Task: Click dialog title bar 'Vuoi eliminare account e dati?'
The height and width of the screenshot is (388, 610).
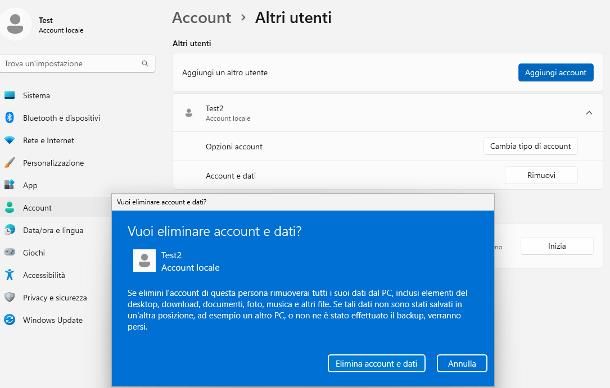Action: pyautogui.click(x=303, y=202)
